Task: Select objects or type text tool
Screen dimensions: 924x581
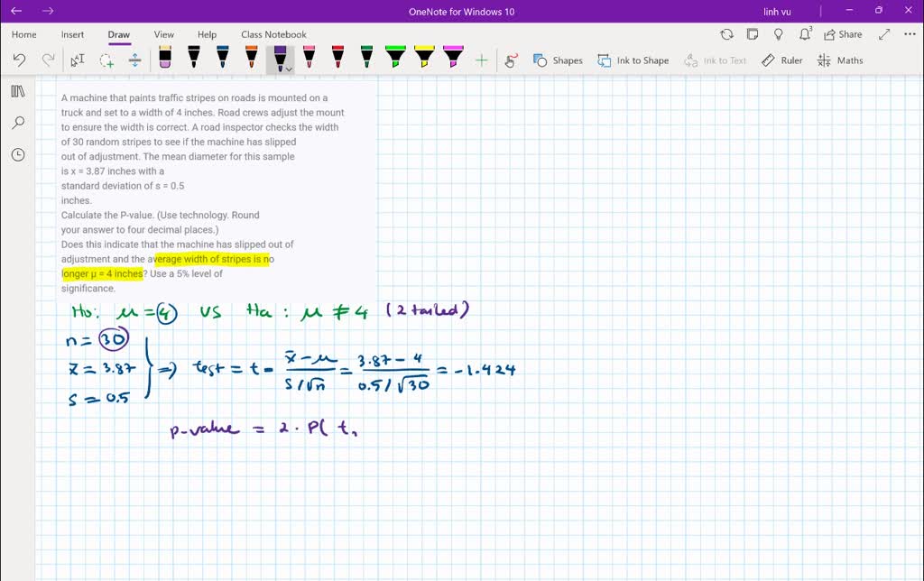Action: (x=78, y=60)
